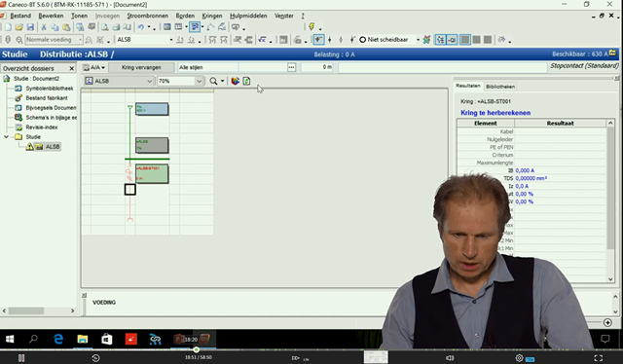Open the Undo history dropdown arrow
Viewport: 623px width, 364px height.
pyautogui.click(x=149, y=27)
